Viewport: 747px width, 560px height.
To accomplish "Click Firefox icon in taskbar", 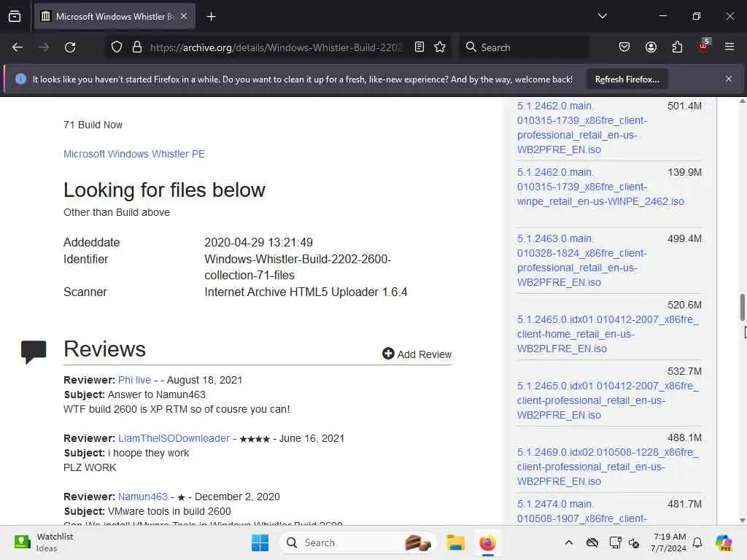I will pos(487,542).
